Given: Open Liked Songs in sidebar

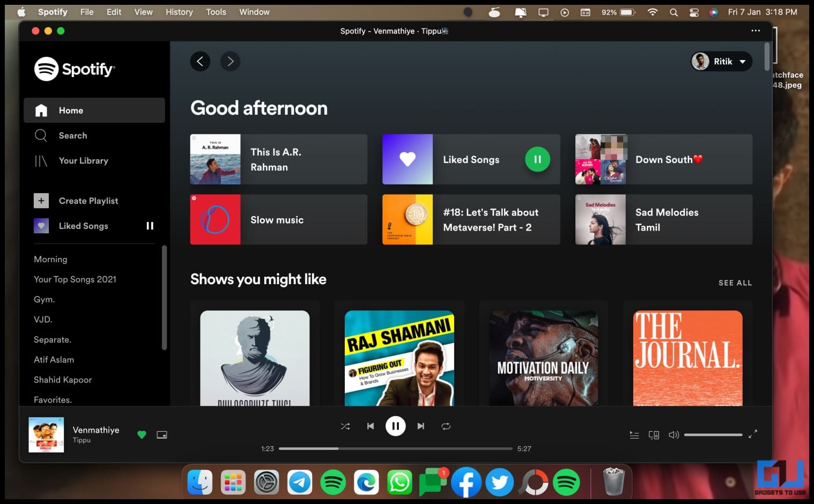Looking at the screenshot, I should [84, 226].
